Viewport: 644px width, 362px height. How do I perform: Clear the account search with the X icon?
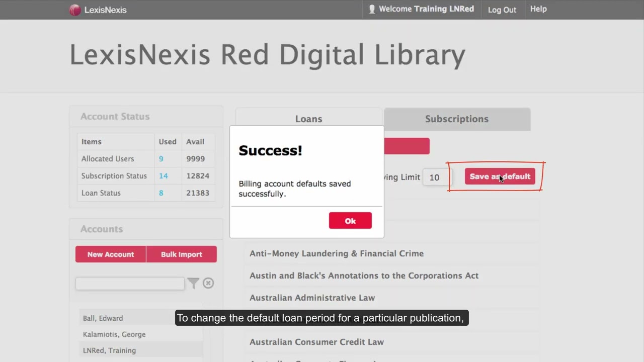(x=208, y=283)
